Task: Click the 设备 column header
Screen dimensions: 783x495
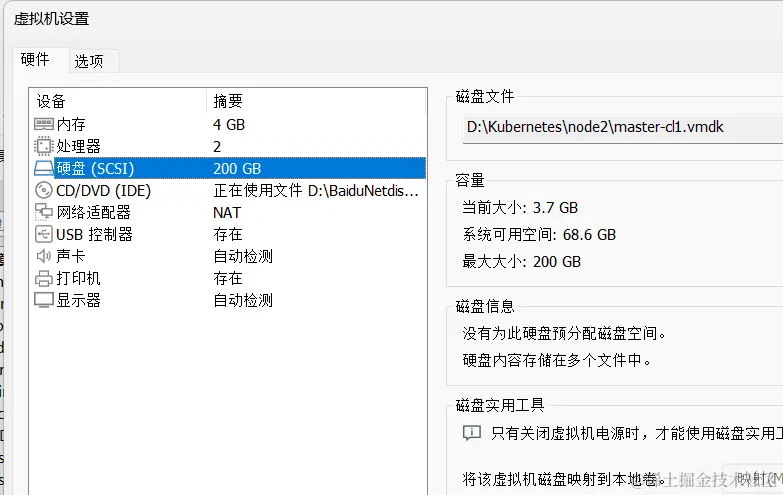Action: (118, 101)
